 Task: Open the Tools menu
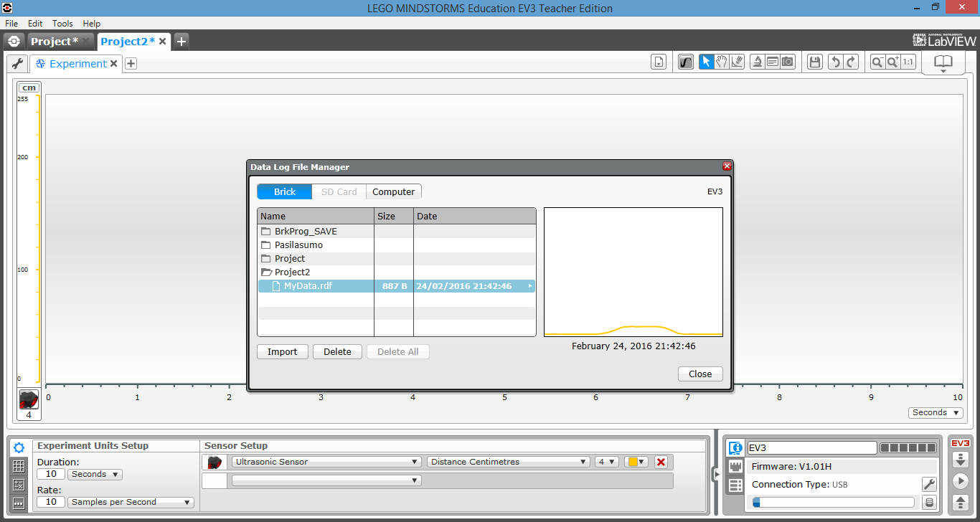click(x=62, y=24)
